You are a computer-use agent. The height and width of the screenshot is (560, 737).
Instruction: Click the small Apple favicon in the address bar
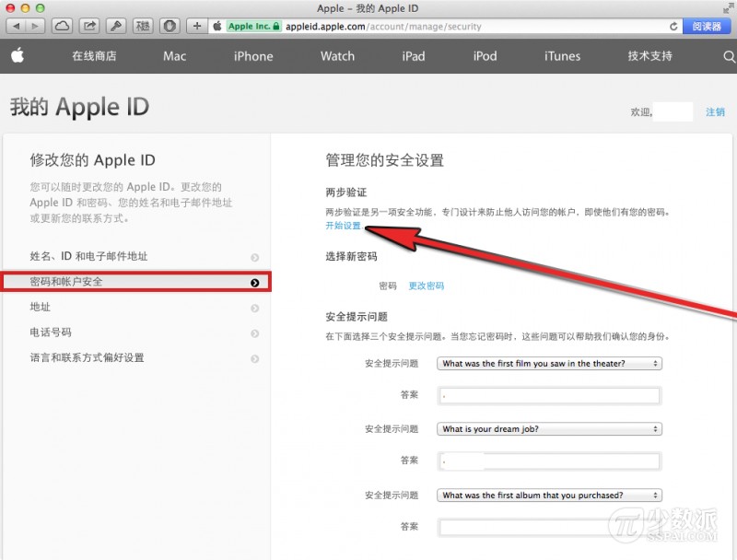217,27
